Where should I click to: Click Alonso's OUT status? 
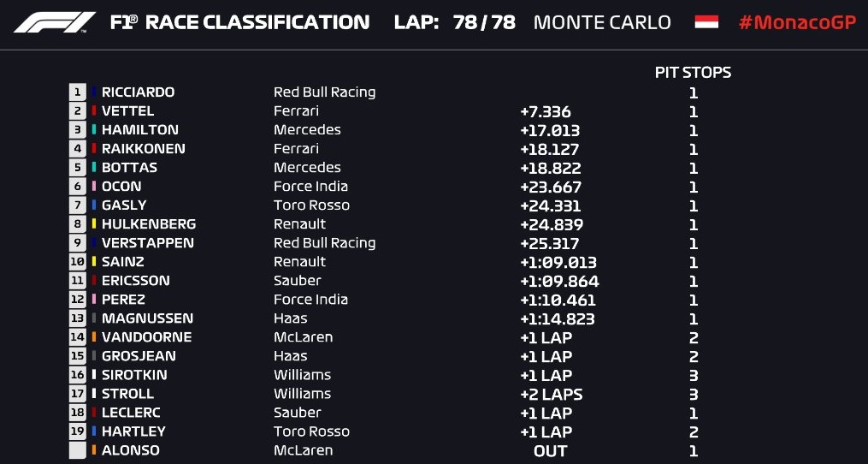[550, 450]
